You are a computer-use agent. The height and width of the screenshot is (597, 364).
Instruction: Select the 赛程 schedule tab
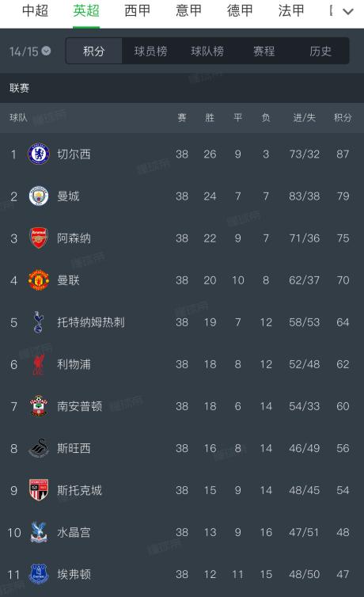point(264,51)
